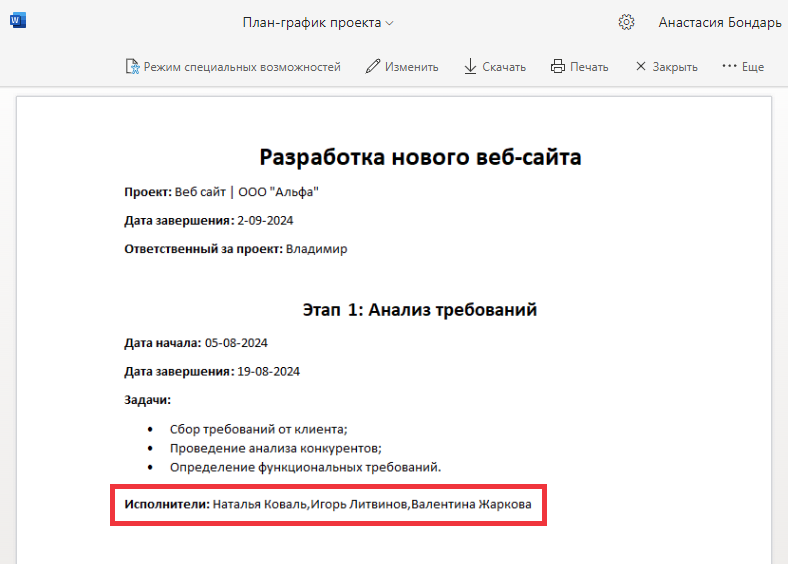This screenshot has height=564, width=788.
Task: Click the heading Разработка нового веб-сайта
Action: click(420, 157)
